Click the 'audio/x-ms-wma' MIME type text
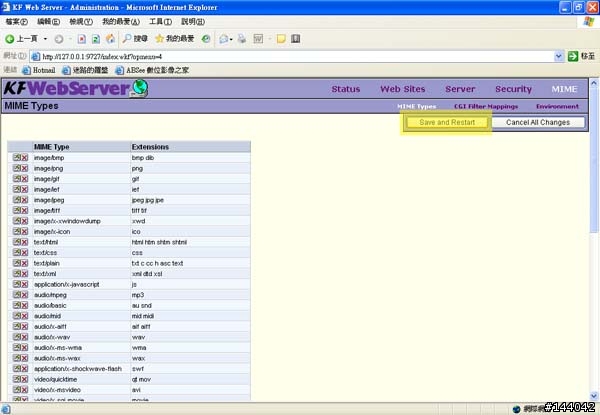This screenshot has height=415, width=600. [x=58, y=348]
